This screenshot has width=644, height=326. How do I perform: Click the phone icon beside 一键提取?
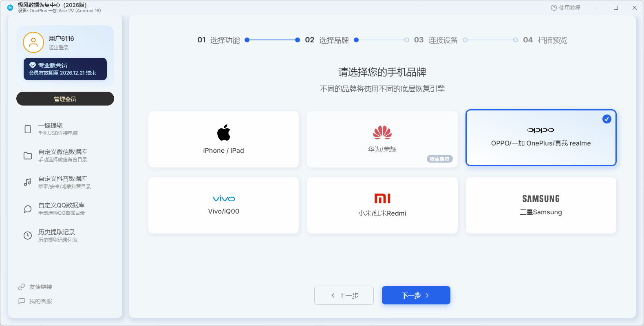pyautogui.click(x=28, y=129)
